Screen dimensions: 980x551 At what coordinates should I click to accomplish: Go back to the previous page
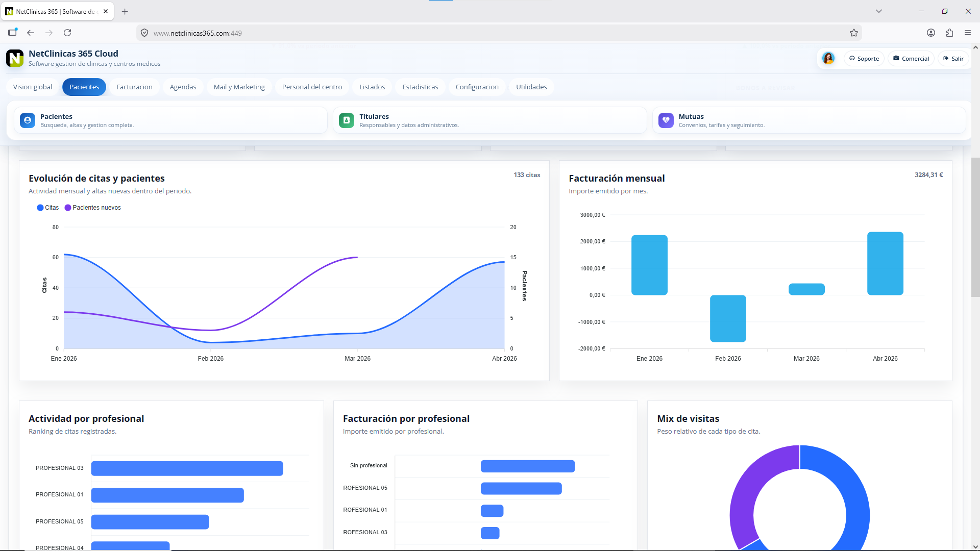(x=31, y=33)
